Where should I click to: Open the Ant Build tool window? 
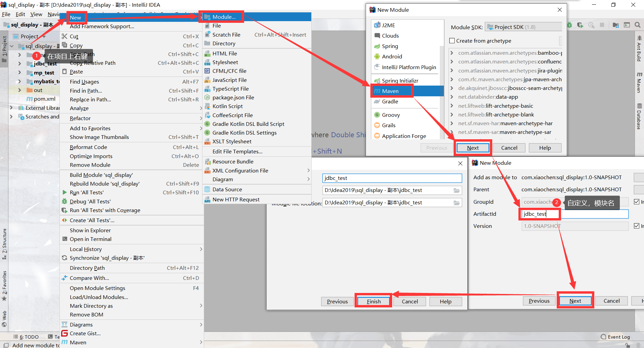(639, 49)
